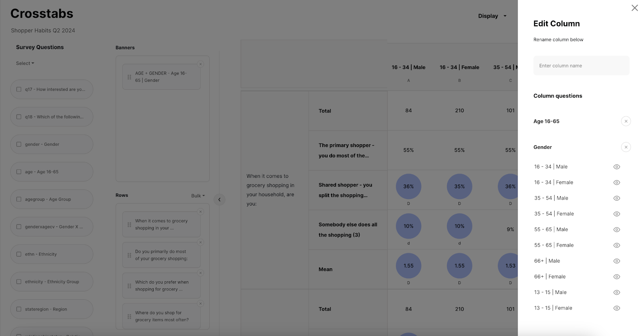Open the Select dropdown under Survey Questions
This screenshot has width=644, height=336.
tap(25, 63)
